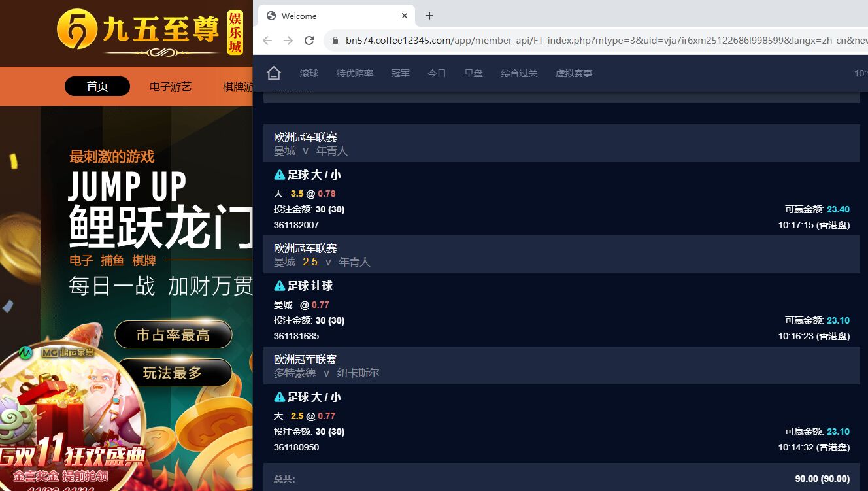Viewport: 868px width, 491px height.
Task: Switch to the 冠军 section
Action: (x=401, y=73)
